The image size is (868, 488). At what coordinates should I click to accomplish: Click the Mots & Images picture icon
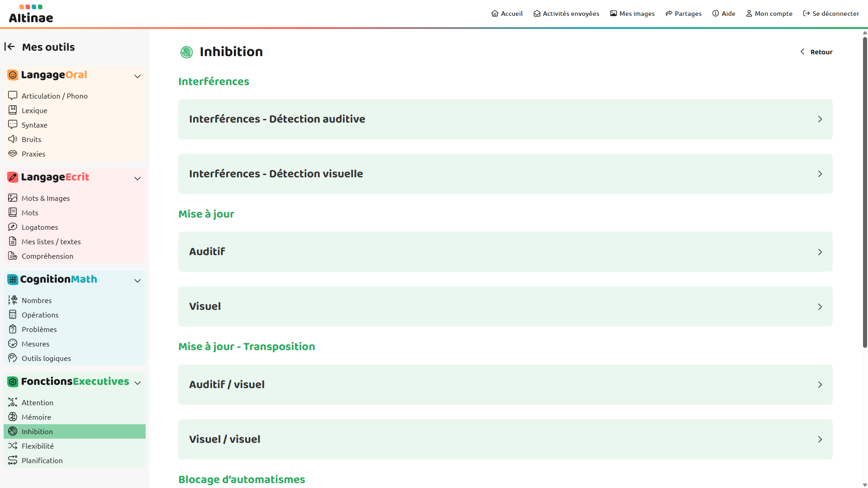13,198
